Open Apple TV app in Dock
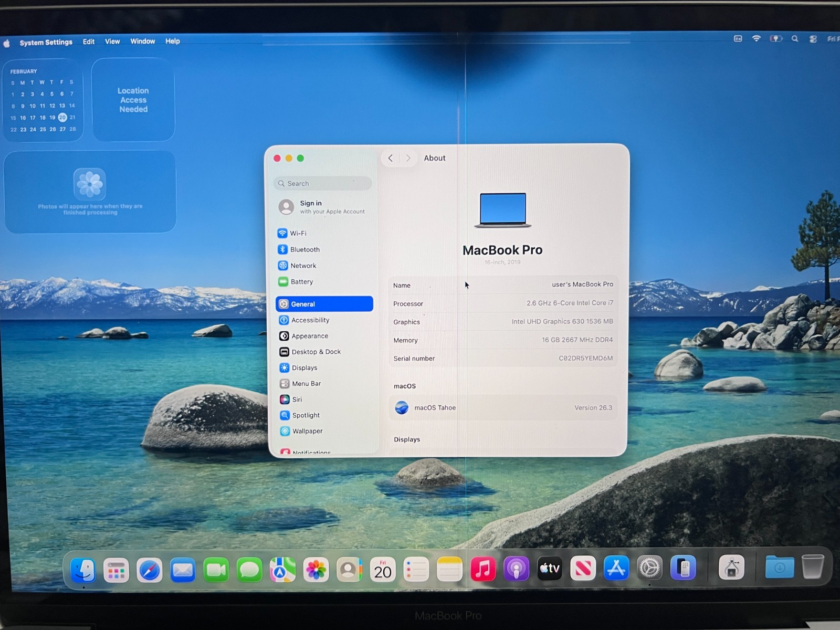 (x=550, y=568)
